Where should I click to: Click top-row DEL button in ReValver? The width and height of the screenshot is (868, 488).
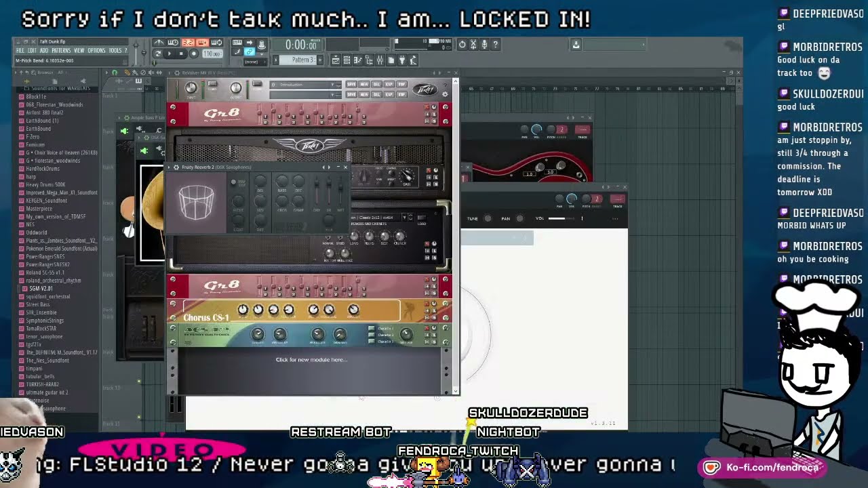pyautogui.click(x=376, y=84)
